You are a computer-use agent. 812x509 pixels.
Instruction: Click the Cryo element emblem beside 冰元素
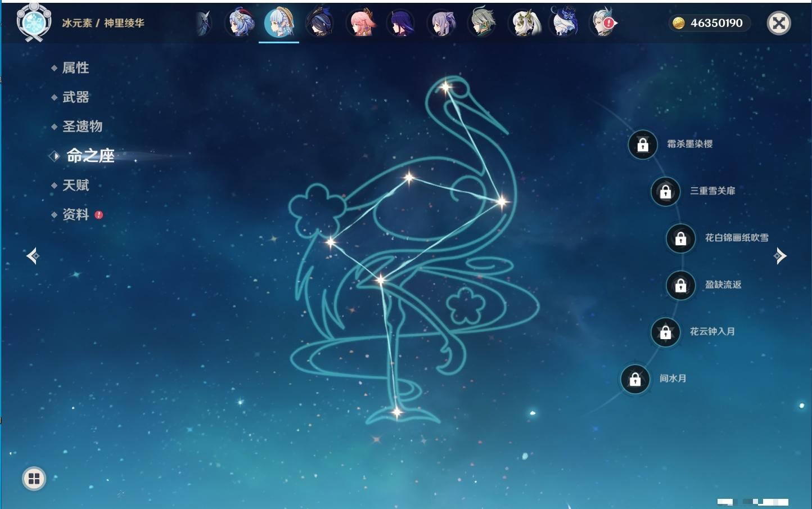coord(34,22)
